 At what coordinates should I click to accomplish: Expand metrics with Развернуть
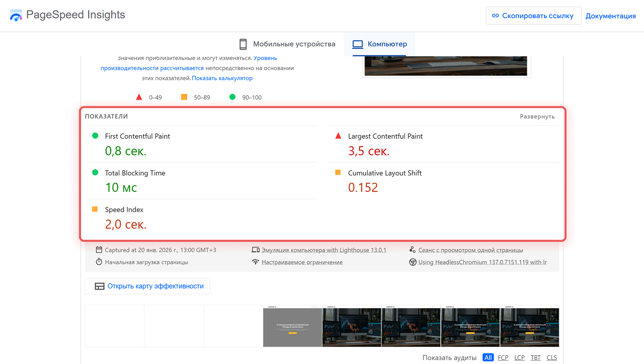click(537, 117)
